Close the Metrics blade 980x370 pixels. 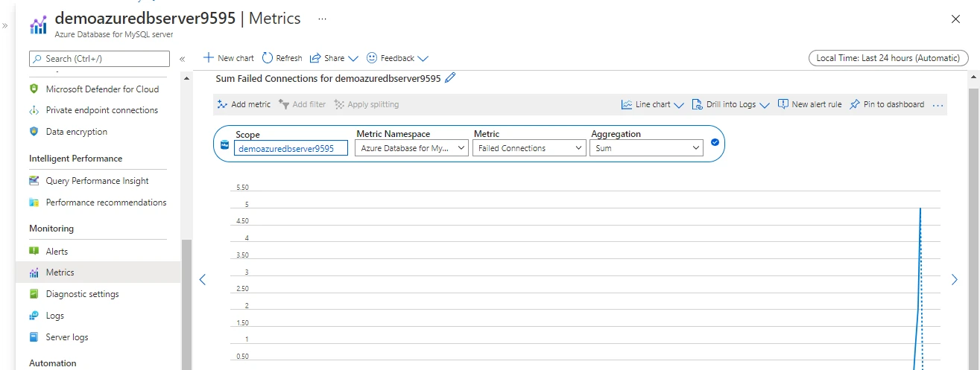click(955, 19)
